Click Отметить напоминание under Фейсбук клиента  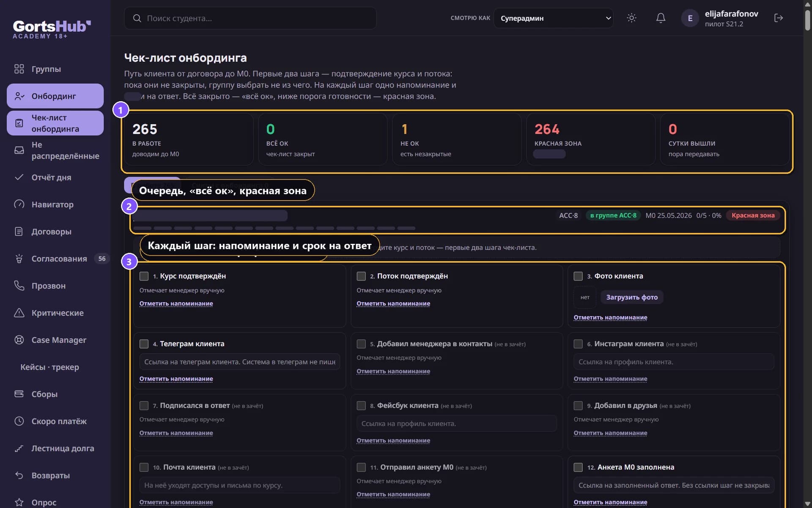click(393, 440)
